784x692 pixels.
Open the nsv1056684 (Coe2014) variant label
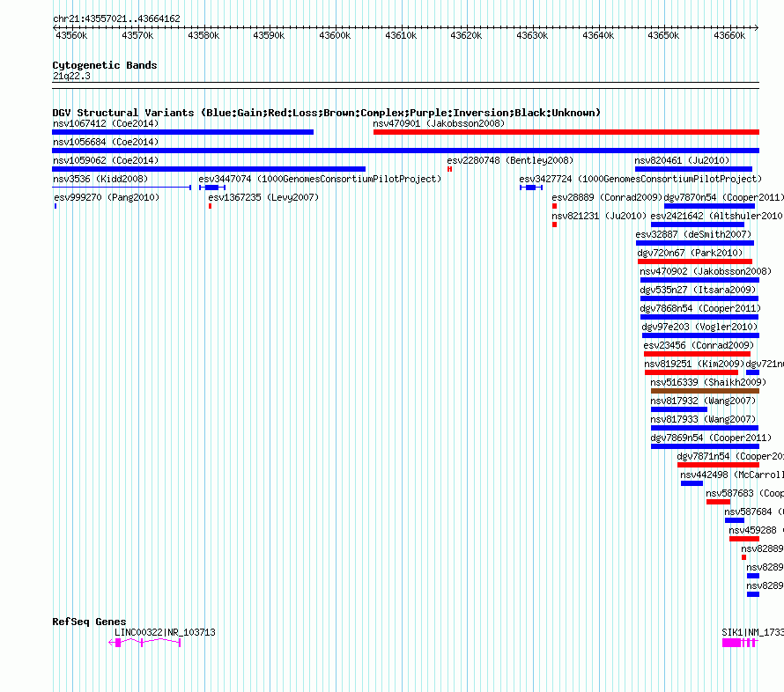coord(106,142)
